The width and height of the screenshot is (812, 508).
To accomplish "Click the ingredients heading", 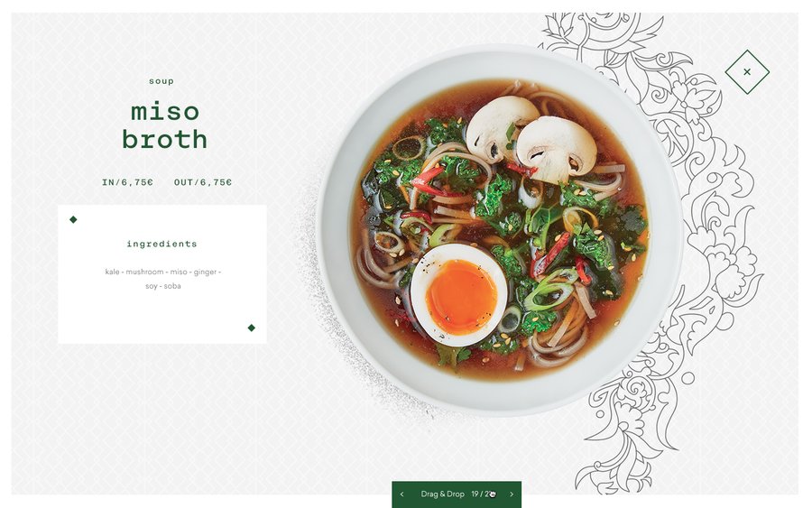I will (x=161, y=244).
